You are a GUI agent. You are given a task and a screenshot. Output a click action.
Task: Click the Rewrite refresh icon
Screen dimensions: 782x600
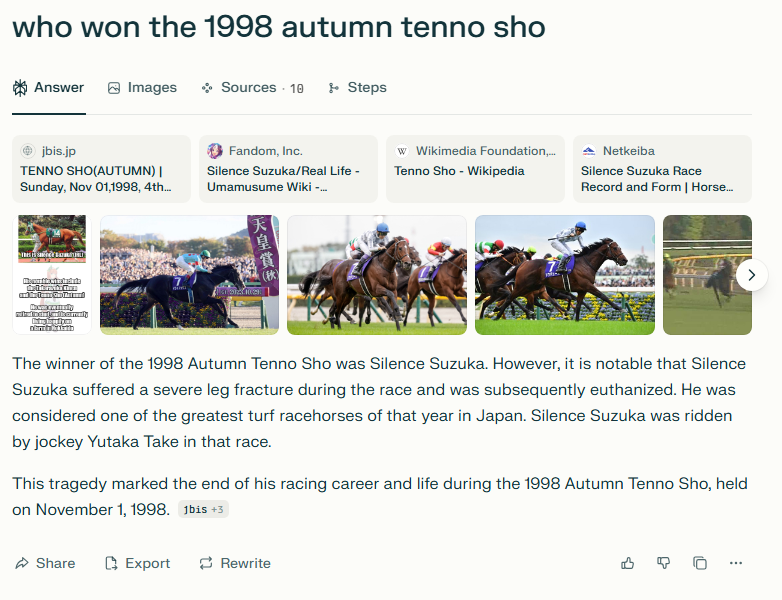point(206,563)
